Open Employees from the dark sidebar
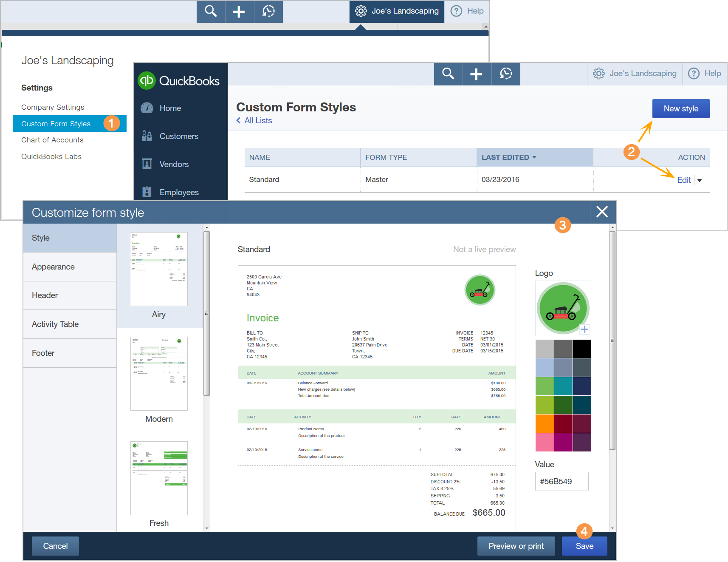 point(179,192)
